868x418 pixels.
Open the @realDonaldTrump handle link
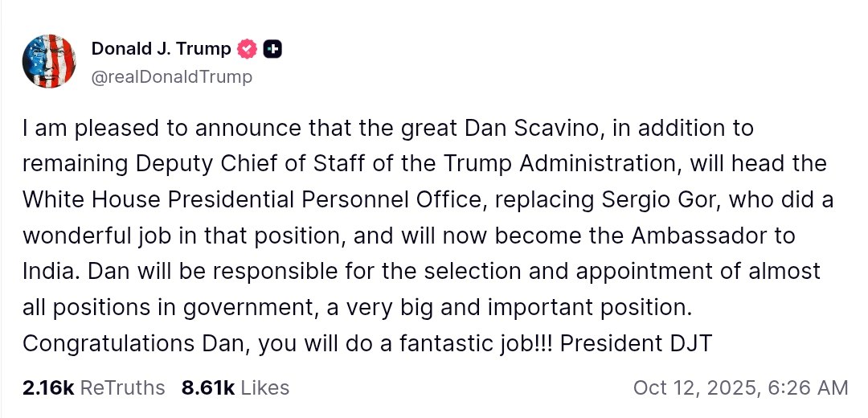(171, 76)
